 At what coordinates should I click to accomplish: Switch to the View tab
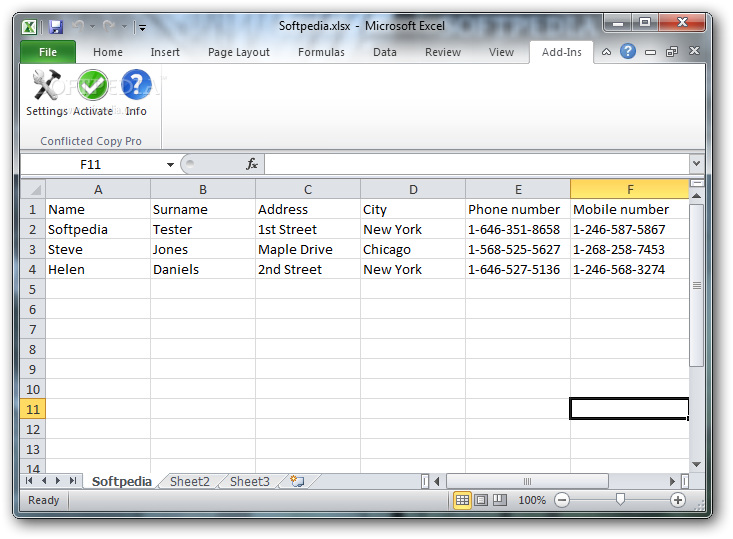pos(501,52)
